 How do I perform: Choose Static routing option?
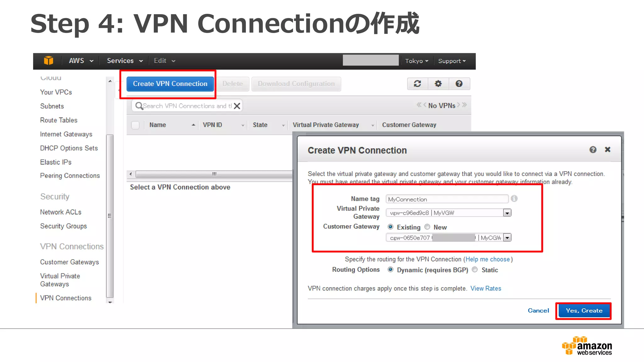pyautogui.click(x=475, y=269)
